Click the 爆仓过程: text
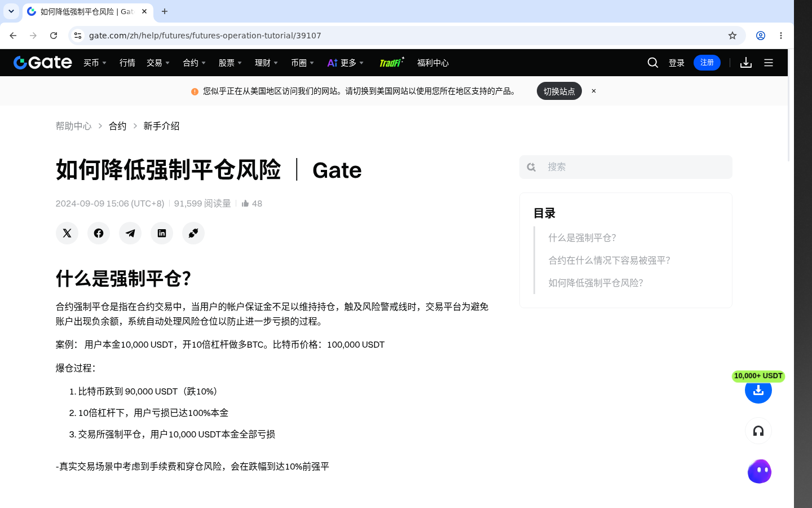 pyautogui.click(x=76, y=368)
